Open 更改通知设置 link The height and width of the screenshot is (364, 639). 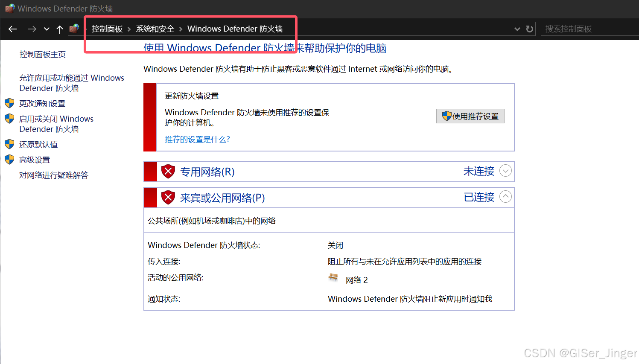(42, 103)
